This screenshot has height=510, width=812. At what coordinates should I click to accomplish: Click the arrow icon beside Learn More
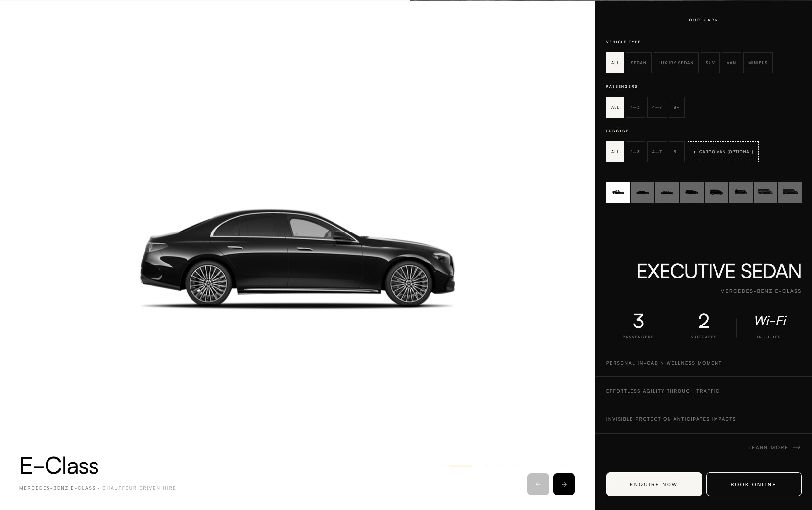(797, 447)
